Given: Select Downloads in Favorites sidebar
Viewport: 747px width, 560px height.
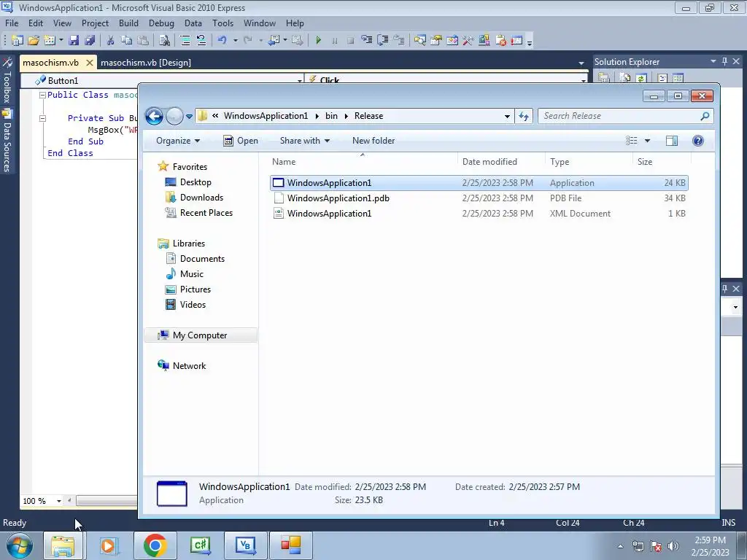Looking at the screenshot, I should 201,197.
